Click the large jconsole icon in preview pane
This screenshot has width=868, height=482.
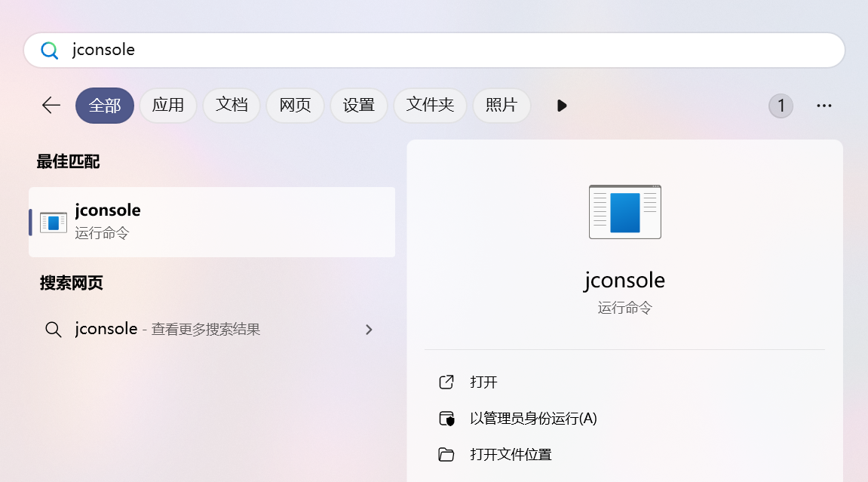tap(624, 212)
